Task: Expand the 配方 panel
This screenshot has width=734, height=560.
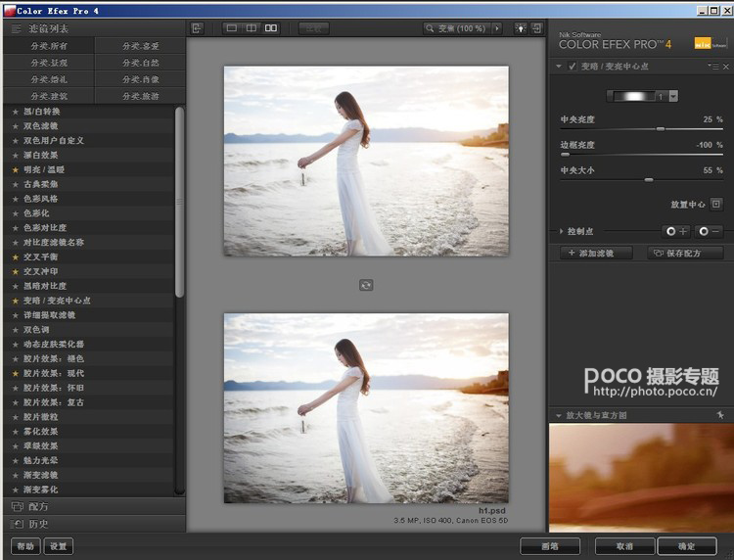Action: pyautogui.click(x=94, y=506)
